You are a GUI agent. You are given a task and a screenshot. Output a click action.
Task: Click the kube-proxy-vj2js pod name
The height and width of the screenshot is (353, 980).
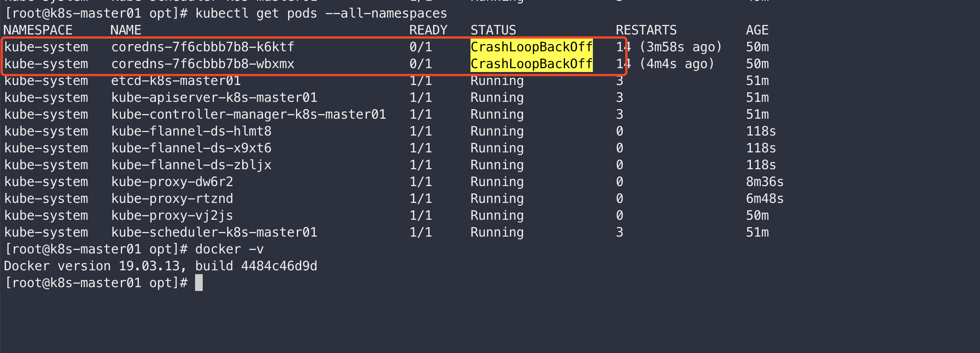coord(172,216)
